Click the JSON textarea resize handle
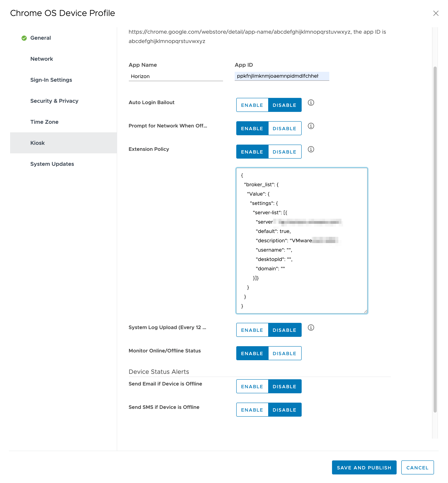Image resolution: width=448 pixels, height=483 pixels. [365, 311]
